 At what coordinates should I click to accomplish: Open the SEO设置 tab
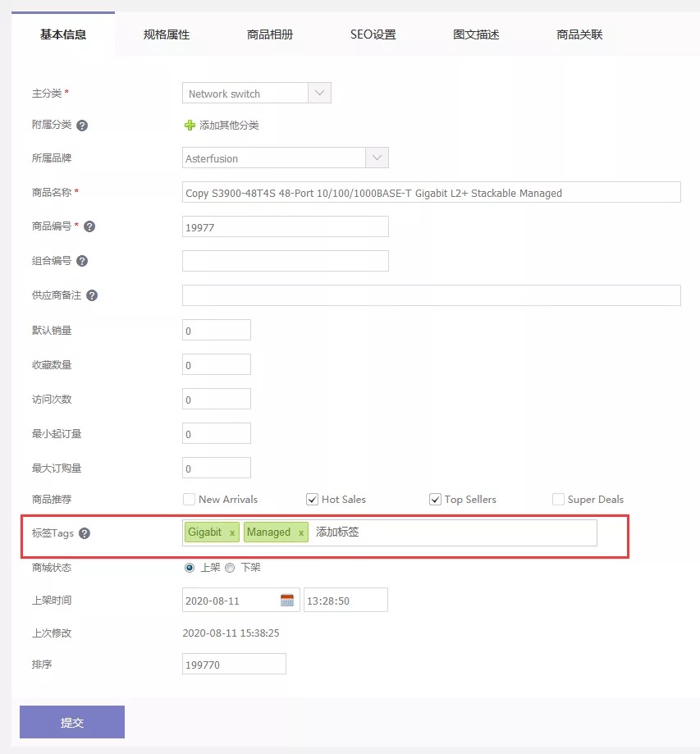[x=373, y=35]
